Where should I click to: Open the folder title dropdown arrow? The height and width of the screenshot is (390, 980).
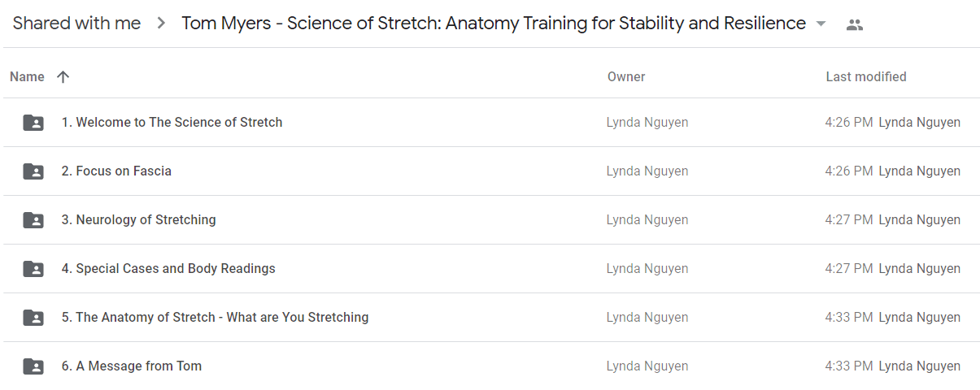pos(821,24)
